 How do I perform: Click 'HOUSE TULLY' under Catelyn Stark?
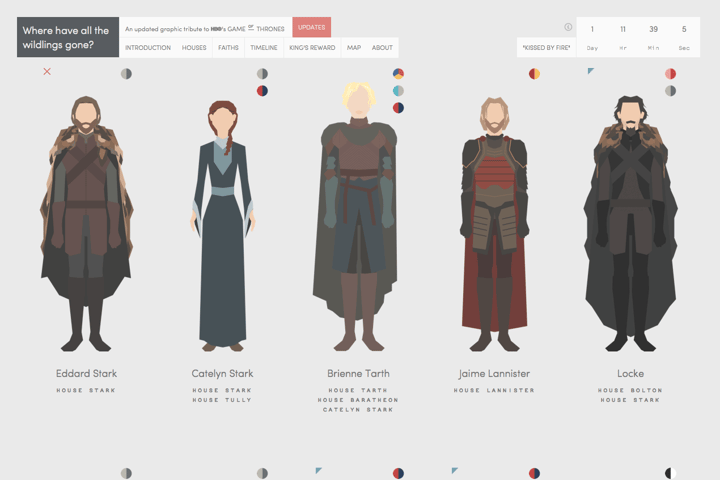pyautogui.click(x=222, y=400)
